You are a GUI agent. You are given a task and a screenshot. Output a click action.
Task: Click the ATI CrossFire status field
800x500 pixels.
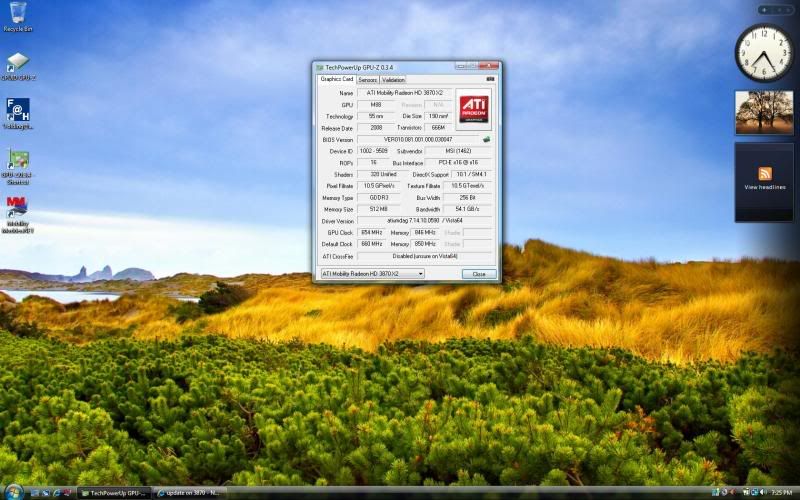425,257
